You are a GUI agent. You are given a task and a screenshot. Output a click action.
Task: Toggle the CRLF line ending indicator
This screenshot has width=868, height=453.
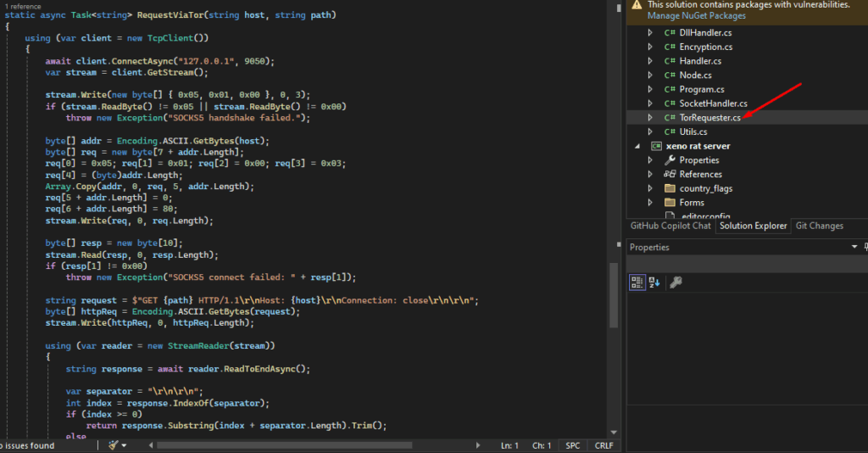(x=604, y=445)
